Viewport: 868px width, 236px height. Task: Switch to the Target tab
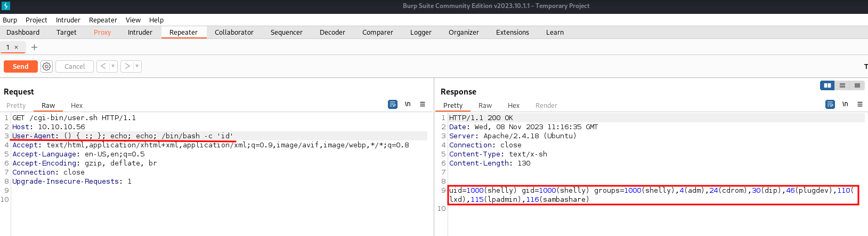(67, 32)
